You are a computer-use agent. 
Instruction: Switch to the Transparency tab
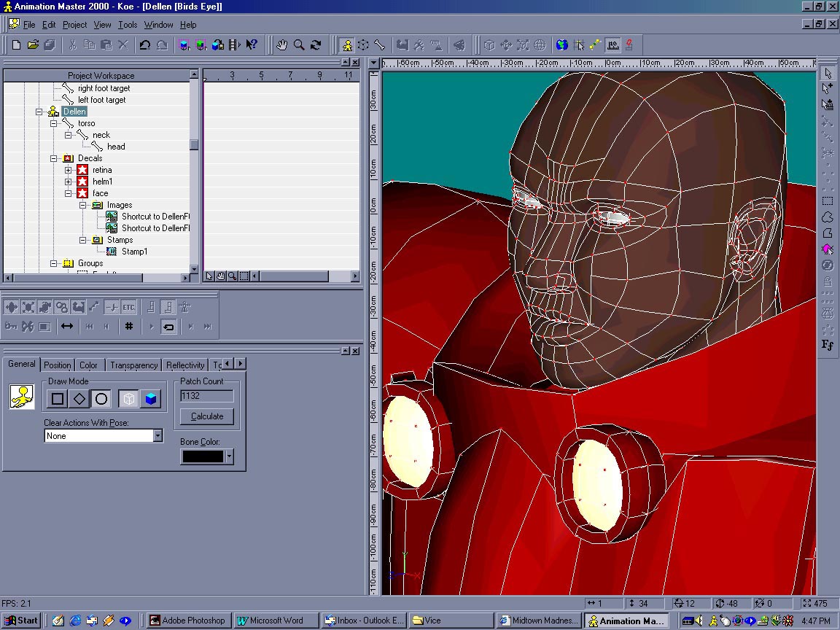click(x=133, y=365)
